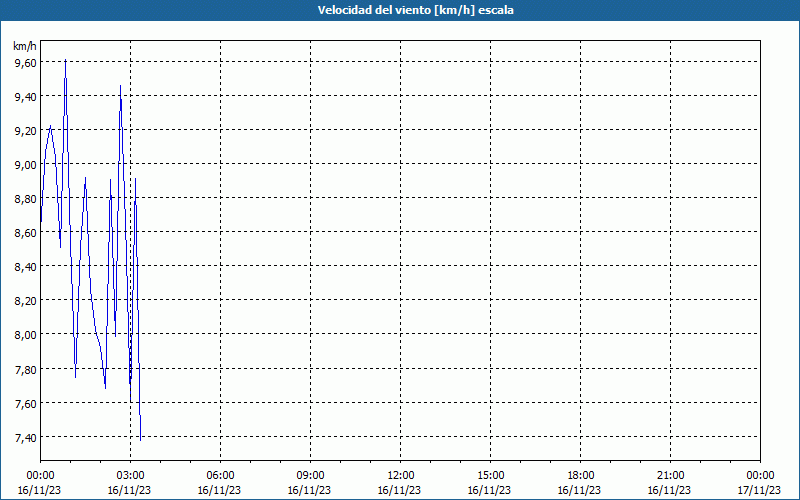Pick the 8,80 y-axis value

[x=25, y=198]
